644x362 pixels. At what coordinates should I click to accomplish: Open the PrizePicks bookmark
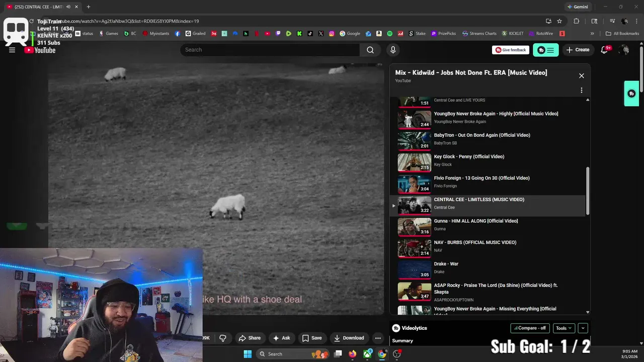443,34
